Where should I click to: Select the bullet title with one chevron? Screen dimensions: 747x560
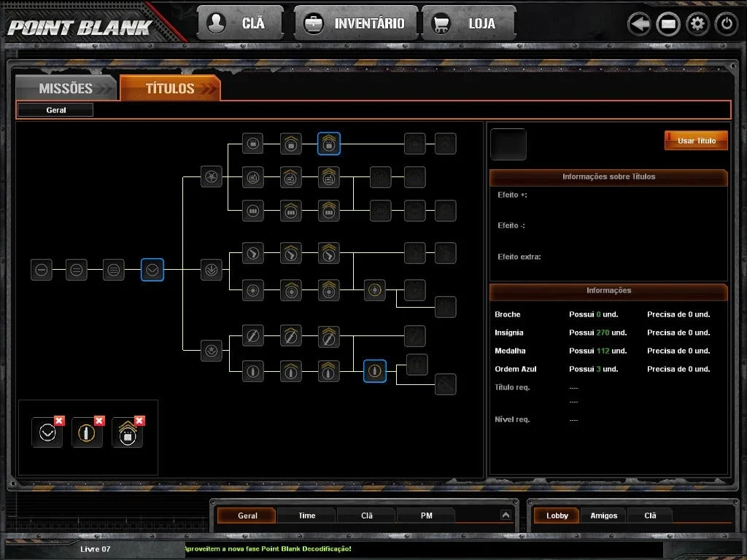pyautogui.click(x=291, y=371)
